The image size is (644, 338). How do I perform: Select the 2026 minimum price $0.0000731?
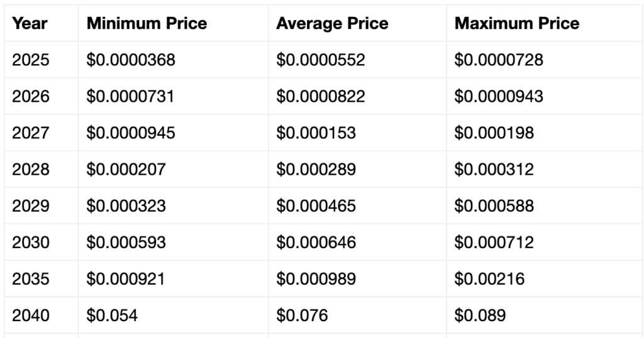130,96
